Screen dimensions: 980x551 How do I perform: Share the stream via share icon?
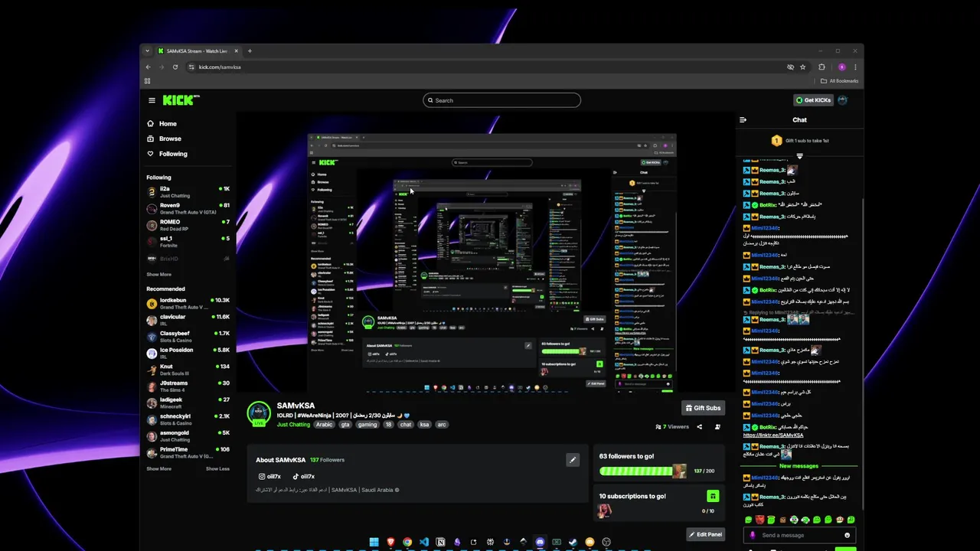(699, 427)
